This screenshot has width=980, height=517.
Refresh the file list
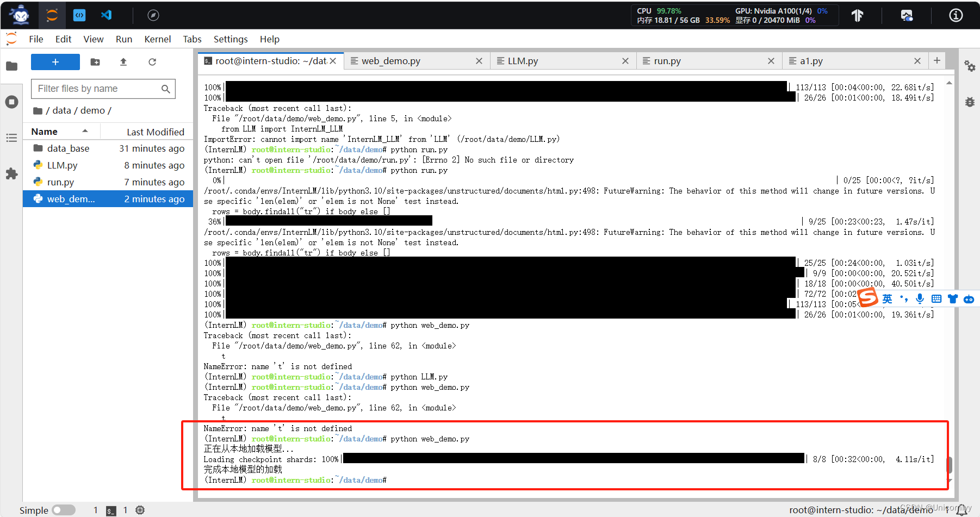click(152, 62)
